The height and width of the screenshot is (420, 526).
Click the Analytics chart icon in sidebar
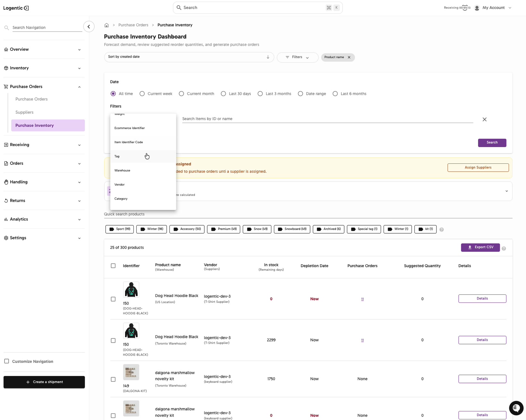[x=6, y=219]
